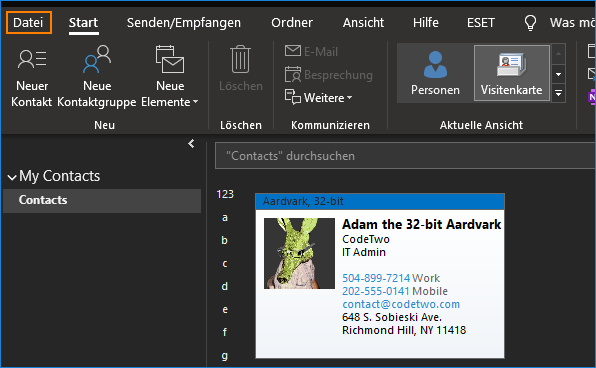This screenshot has height=368, width=596.
Task: Jump to letter c in index
Action: coord(225,263)
